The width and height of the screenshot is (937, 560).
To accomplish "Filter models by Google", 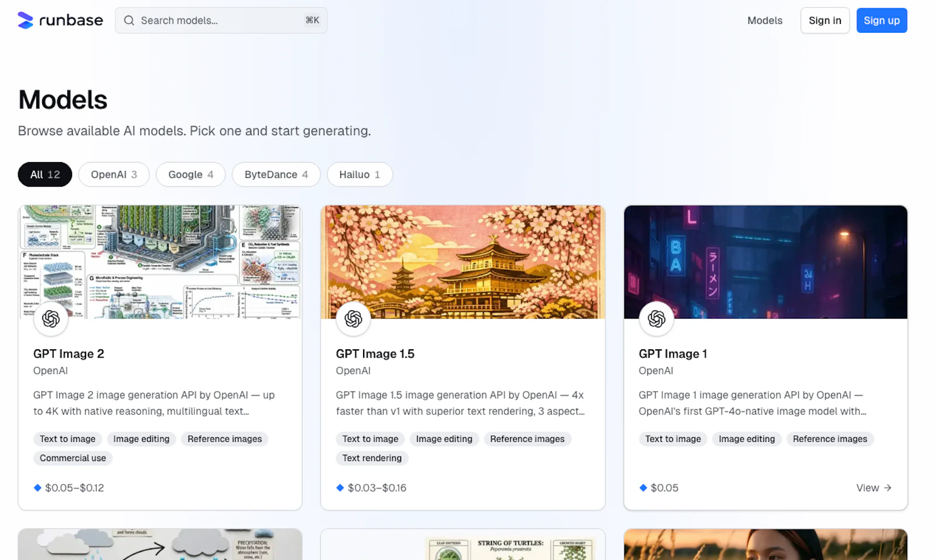I will point(190,174).
